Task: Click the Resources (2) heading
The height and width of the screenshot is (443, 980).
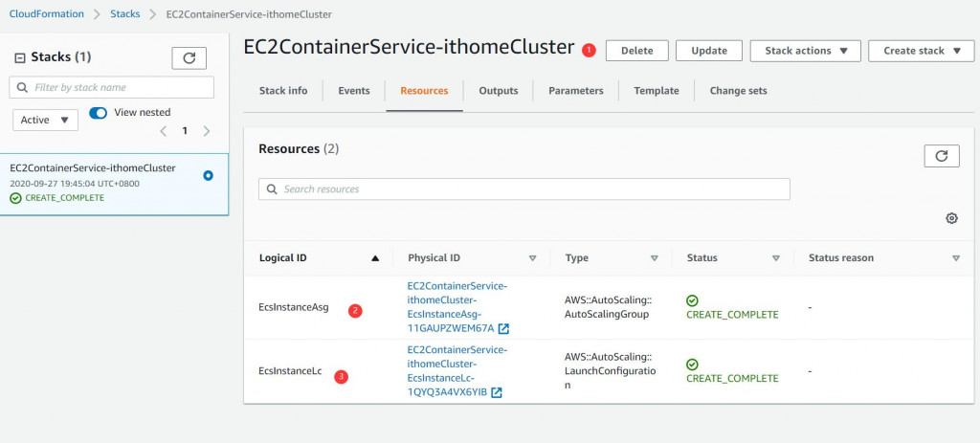Action: [x=299, y=148]
